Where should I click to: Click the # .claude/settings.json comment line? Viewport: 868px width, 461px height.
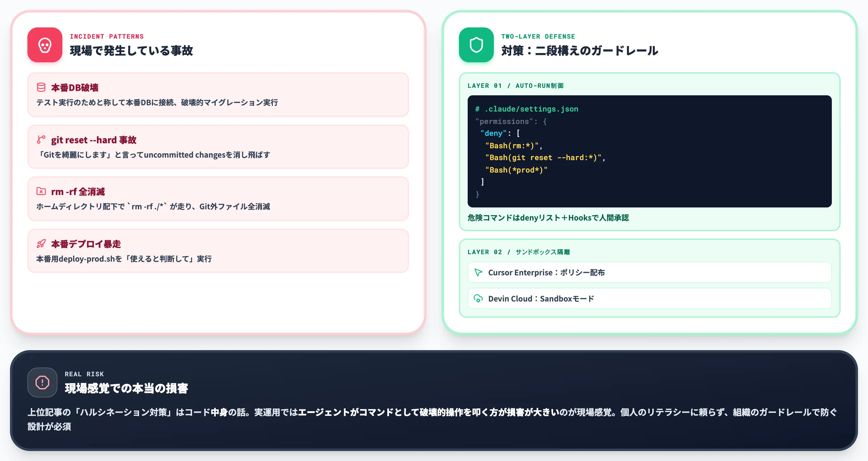tap(527, 109)
